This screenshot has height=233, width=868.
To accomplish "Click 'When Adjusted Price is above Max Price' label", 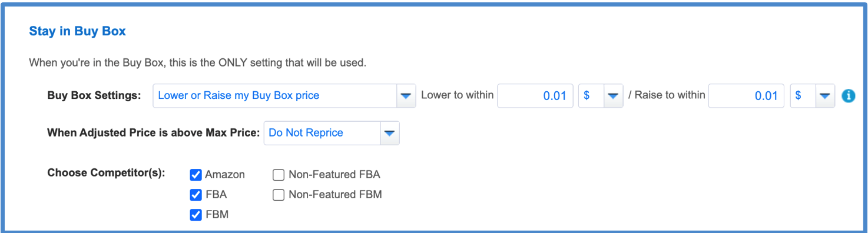I will pos(153,133).
